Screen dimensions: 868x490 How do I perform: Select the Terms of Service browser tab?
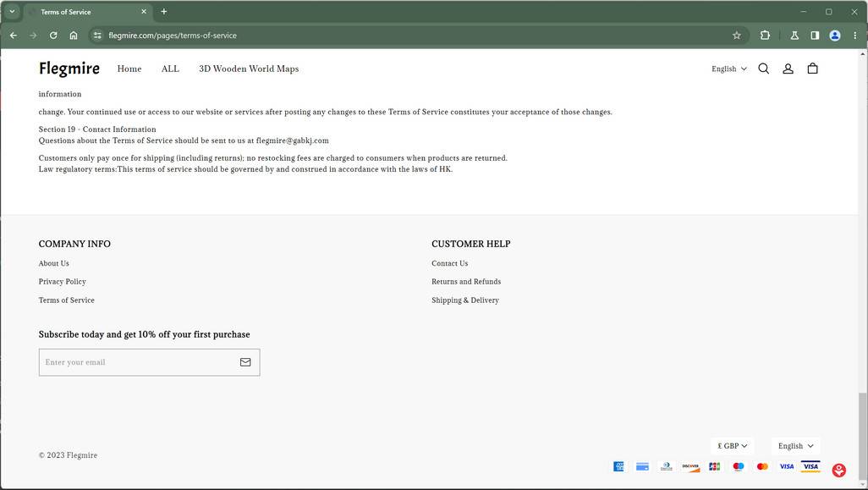tap(87, 12)
